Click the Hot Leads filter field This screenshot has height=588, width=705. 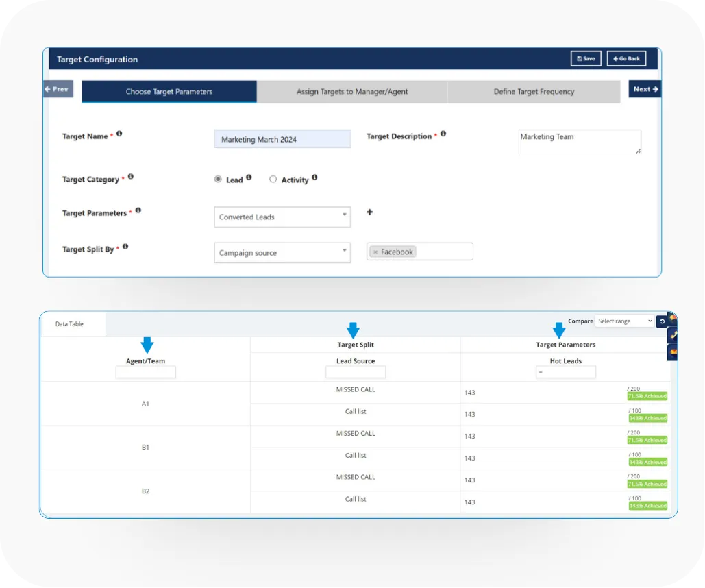tap(566, 371)
